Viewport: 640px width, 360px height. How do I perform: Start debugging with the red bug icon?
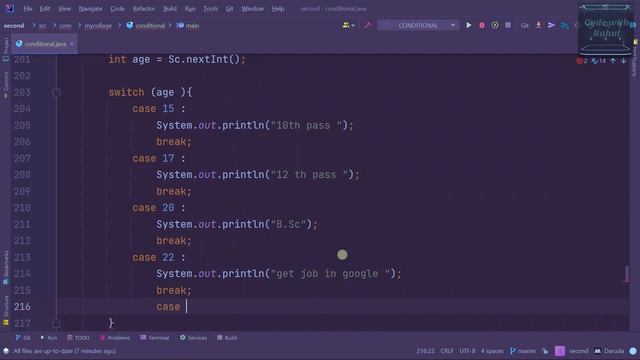click(x=482, y=25)
